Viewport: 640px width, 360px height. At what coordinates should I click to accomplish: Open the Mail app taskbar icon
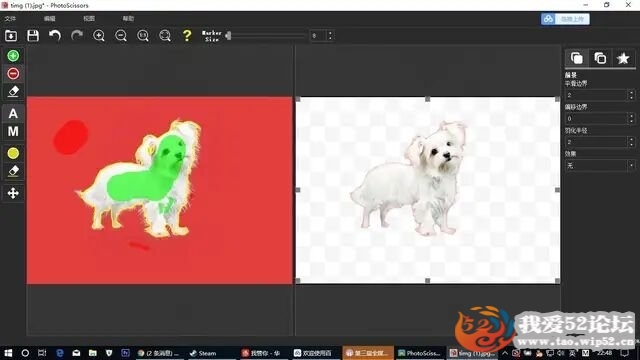click(x=76, y=353)
